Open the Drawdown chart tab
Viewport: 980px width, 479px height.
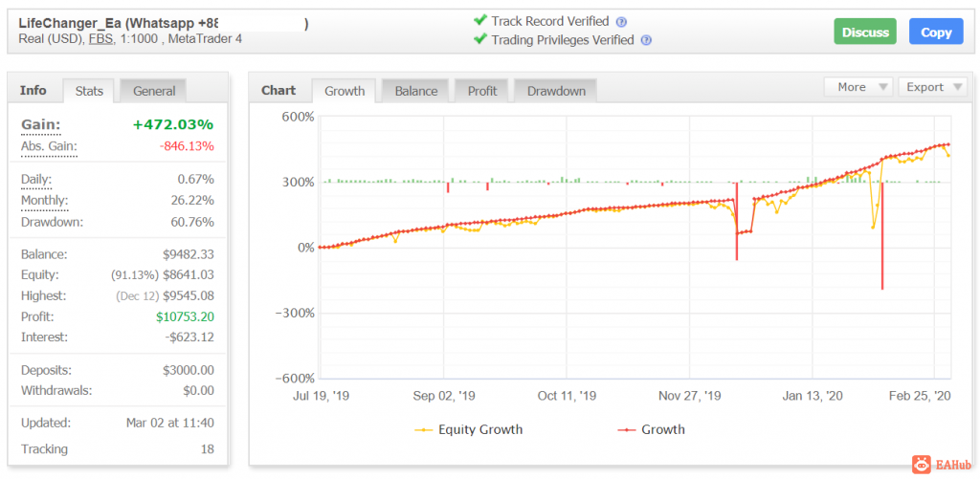(556, 91)
